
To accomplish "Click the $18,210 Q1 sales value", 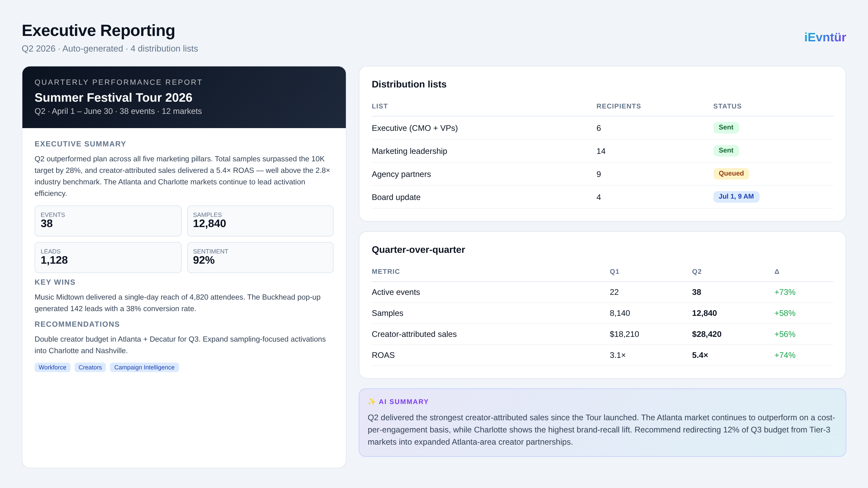I will pyautogui.click(x=624, y=334).
